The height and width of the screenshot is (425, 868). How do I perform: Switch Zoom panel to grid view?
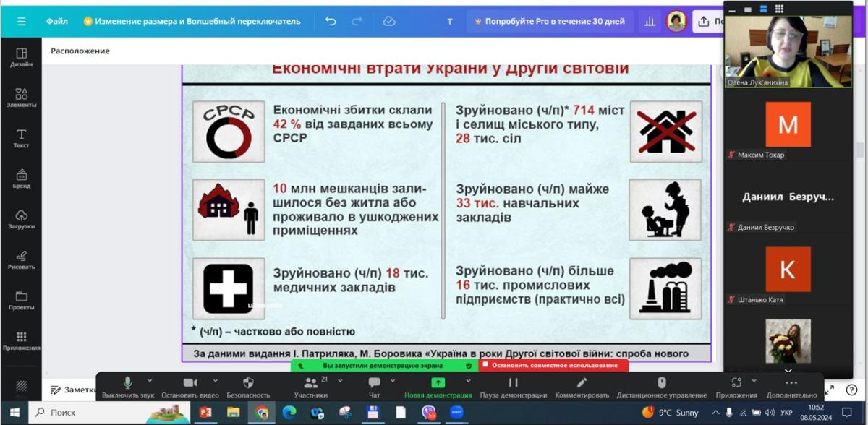coord(779,9)
